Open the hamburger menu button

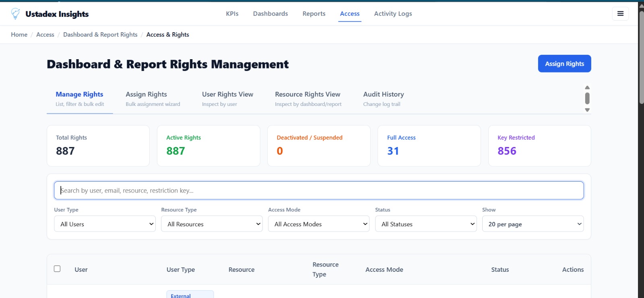620,14
